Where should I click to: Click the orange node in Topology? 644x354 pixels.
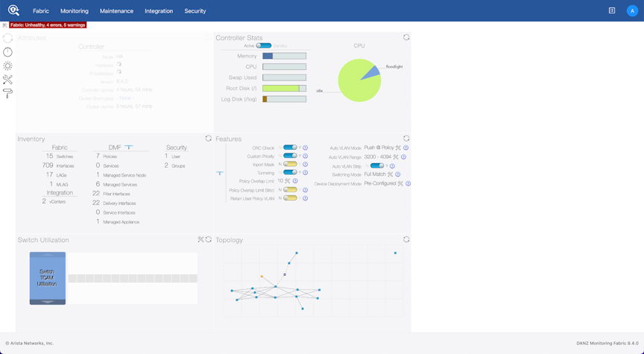pyautogui.click(x=262, y=276)
